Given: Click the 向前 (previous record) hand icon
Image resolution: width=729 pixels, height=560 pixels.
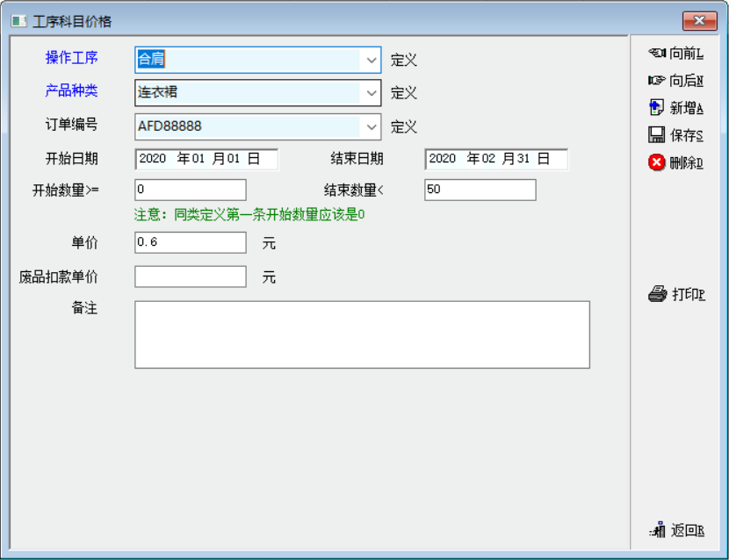Looking at the screenshot, I should click(657, 54).
